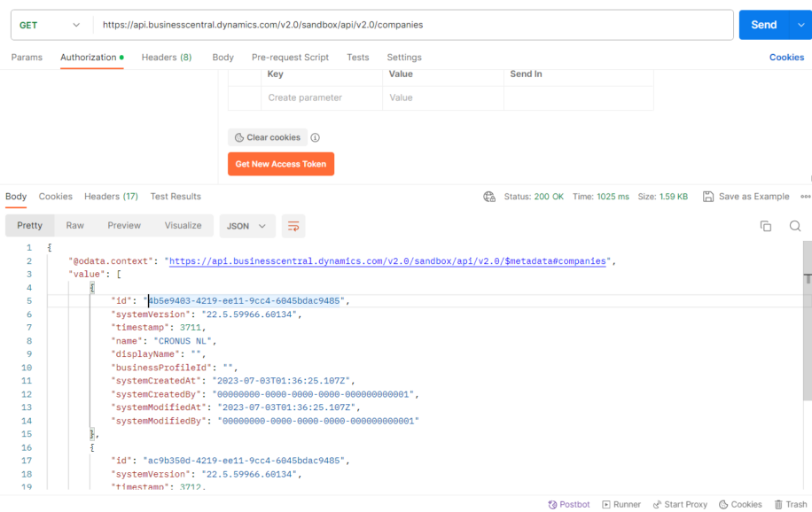Viewport: 812px width, 512px height.
Task: Click the network connection security icon beside Status
Action: click(x=489, y=196)
